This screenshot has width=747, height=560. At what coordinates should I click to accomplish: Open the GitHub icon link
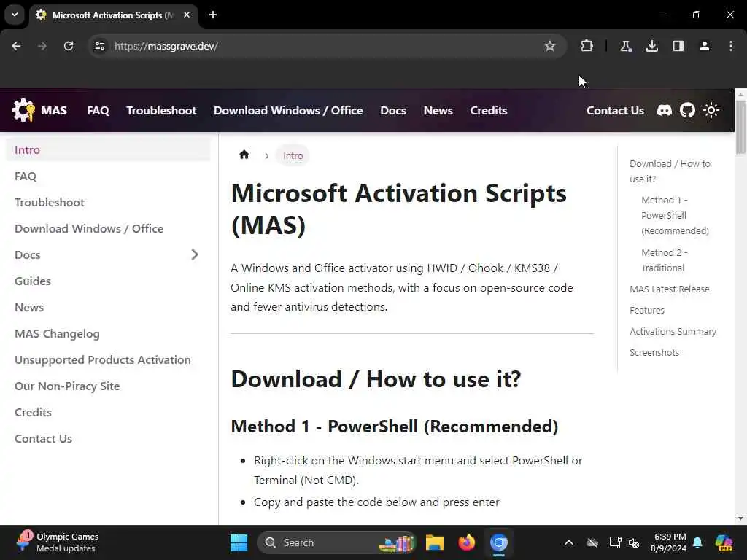click(687, 111)
